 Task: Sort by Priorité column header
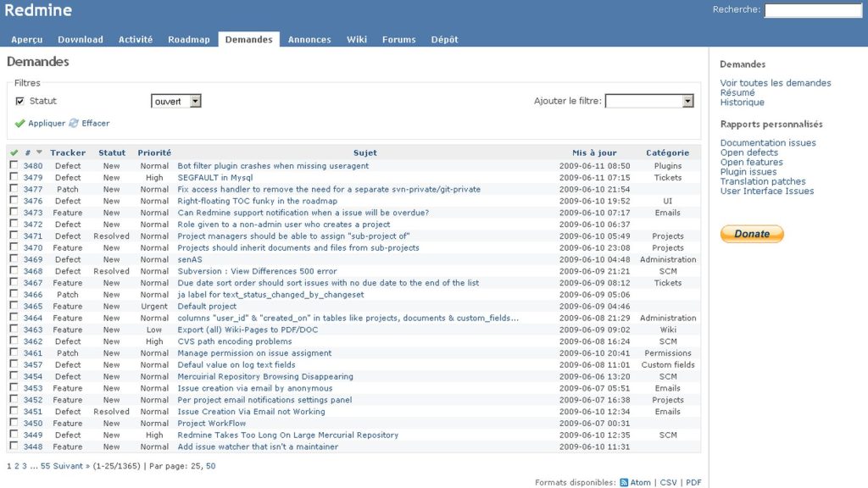pyautogui.click(x=154, y=152)
